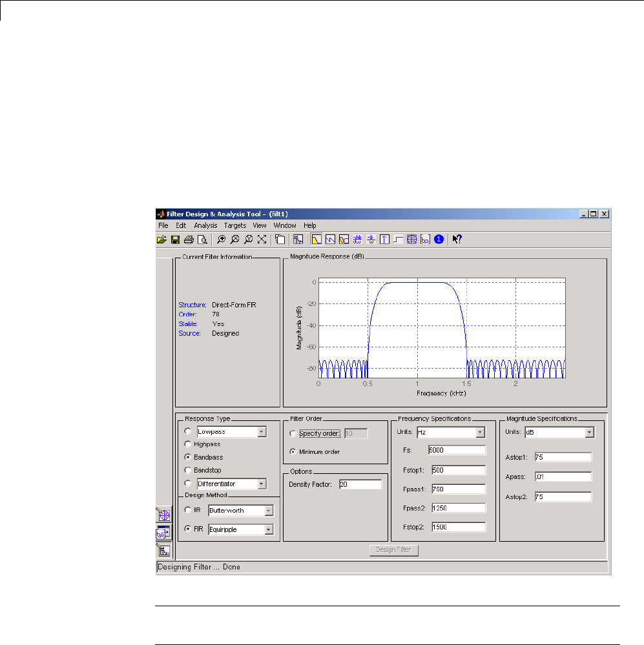This screenshot has width=644, height=645.
Task: Select the Lowpass response type radio
Action: point(188,431)
